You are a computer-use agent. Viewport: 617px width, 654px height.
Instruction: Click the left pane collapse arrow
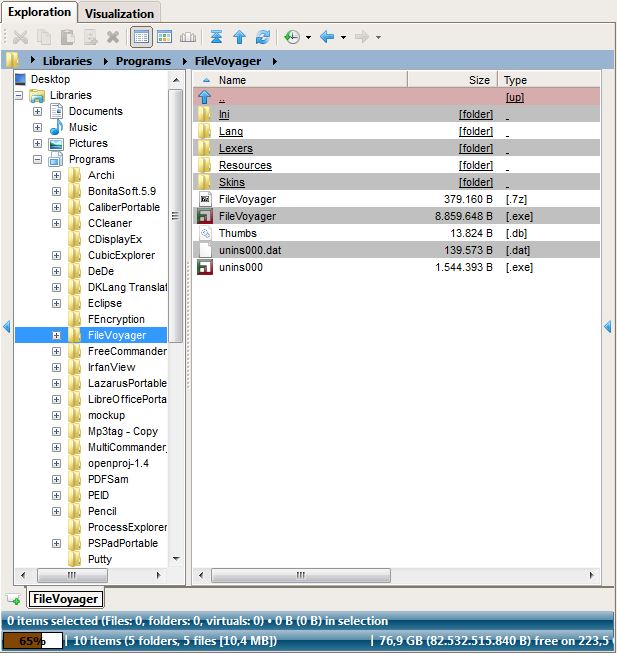pos(7,327)
